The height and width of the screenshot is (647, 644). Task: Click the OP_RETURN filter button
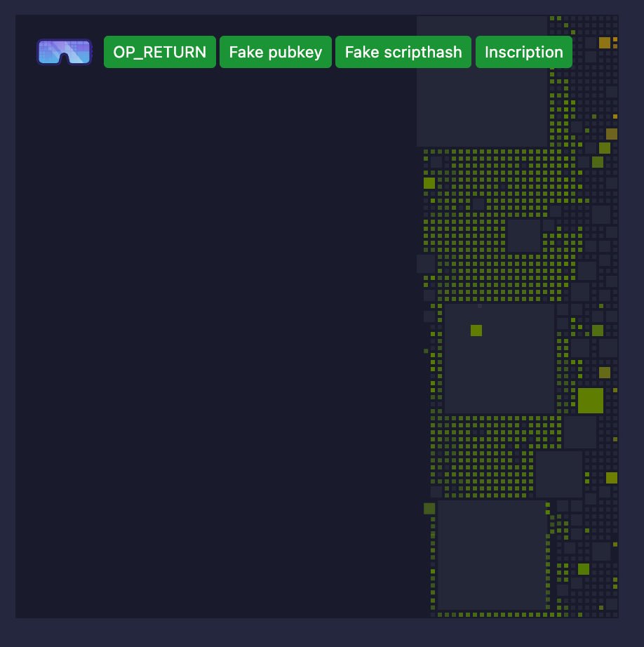tap(159, 51)
